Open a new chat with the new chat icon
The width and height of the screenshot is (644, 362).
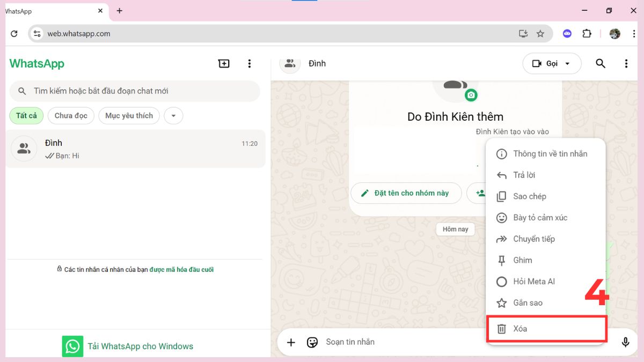pos(224,63)
